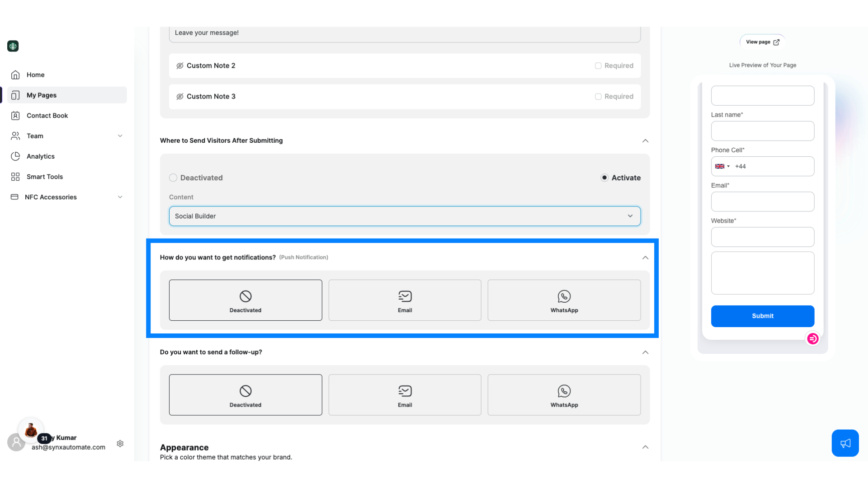Click the Deactivated follow-up icon
Screen dimensions: 868x488
click(245, 390)
